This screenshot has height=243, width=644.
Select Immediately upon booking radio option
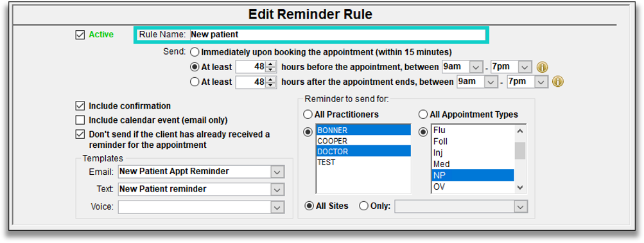coord(195,52)
